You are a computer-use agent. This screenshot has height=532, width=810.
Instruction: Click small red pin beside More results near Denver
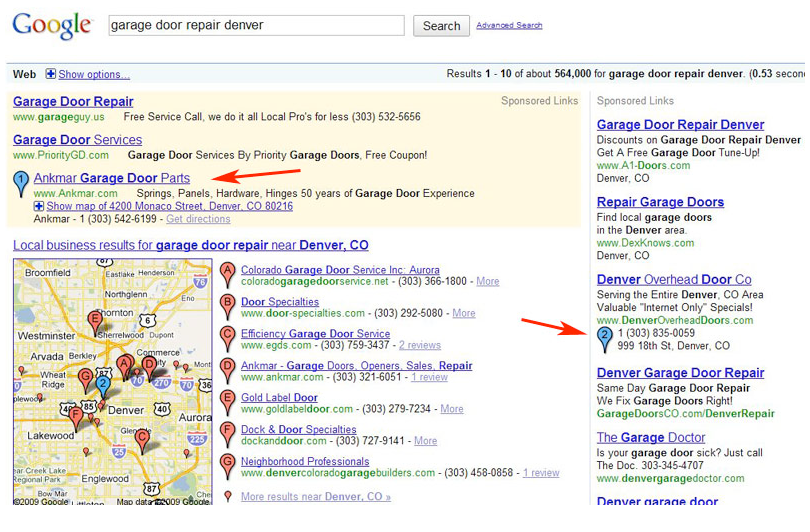coord(228,496)
